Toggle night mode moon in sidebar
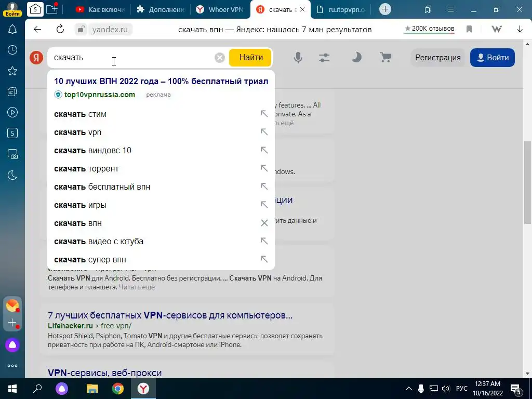The image size is (532, 399). coord(12,175)
